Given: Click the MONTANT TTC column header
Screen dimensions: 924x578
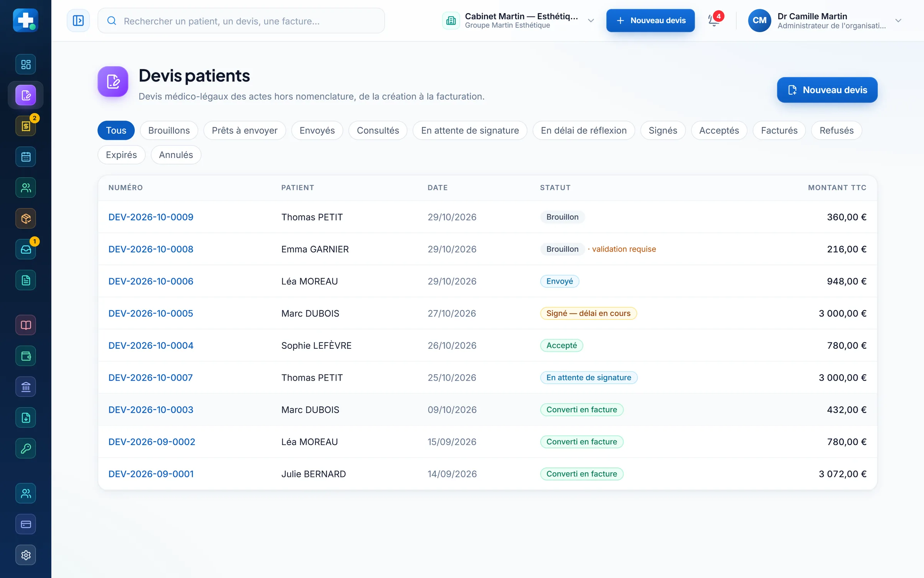Looking at the screenshot, I should pos(837,188).
